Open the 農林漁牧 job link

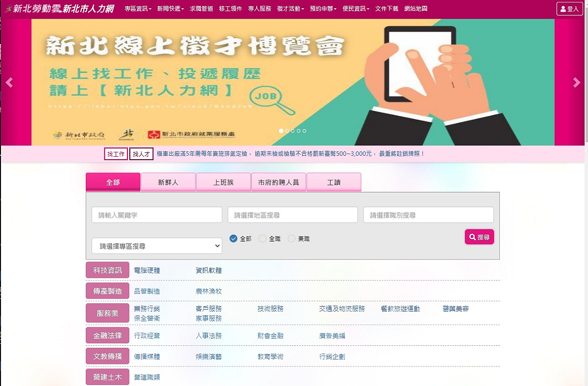coord(209,291)
